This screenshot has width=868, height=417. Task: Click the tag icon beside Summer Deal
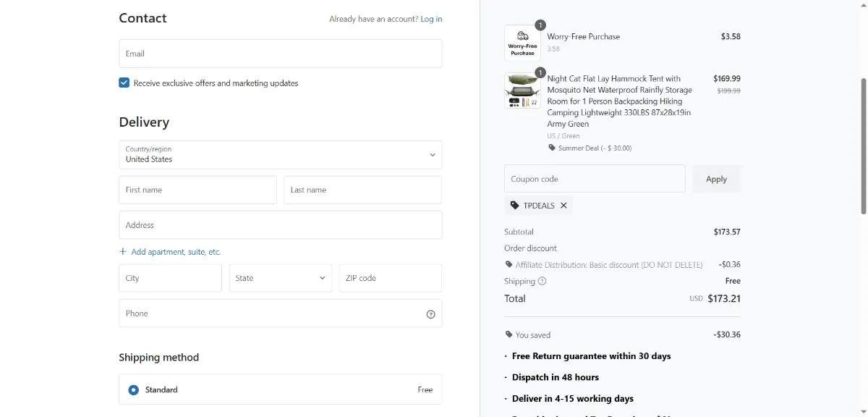click(552, 148)
